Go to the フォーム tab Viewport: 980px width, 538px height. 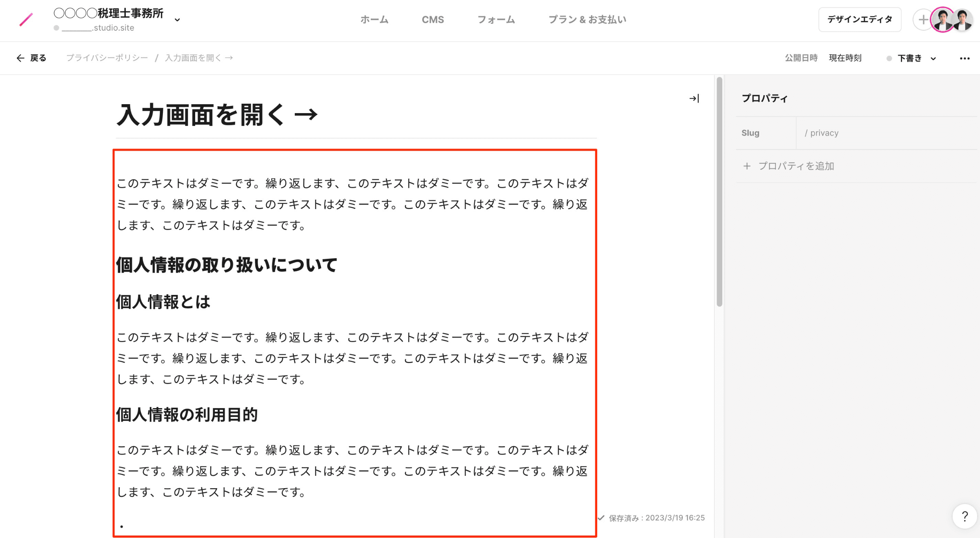pyautogui.click(x=496, y=20)
